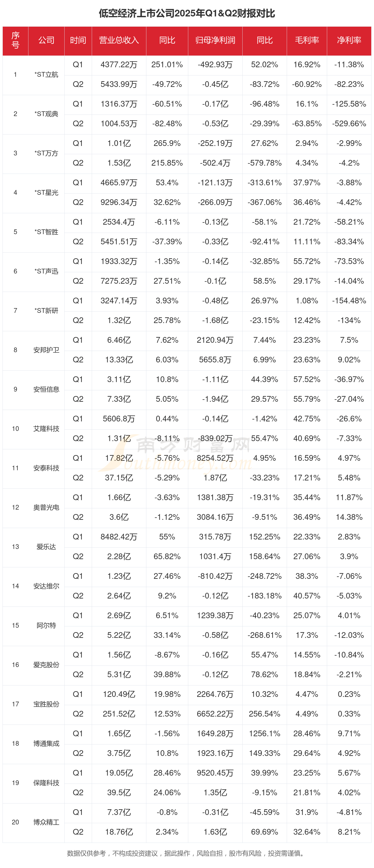Screen dimensions: 374x868
Task: Click company name *ST立航
Action: click(46, 74)
